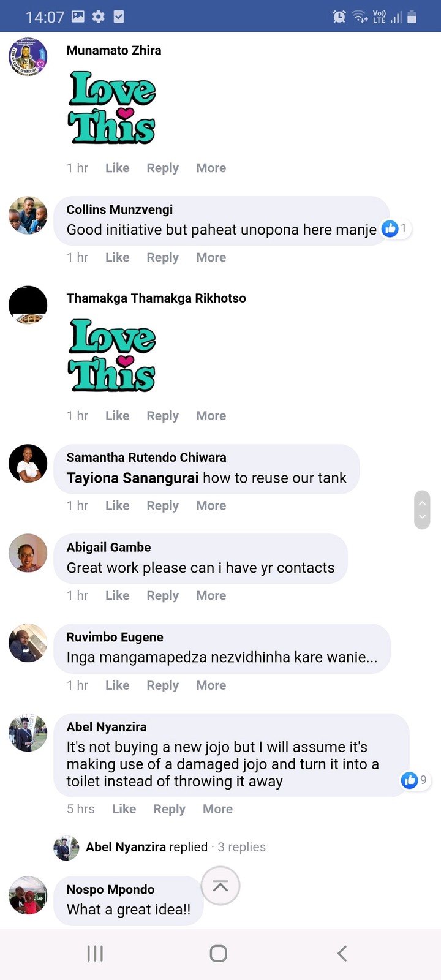
Task: Like Ruvimbo Eugene's comment
Action: click(x=117, y=685)
